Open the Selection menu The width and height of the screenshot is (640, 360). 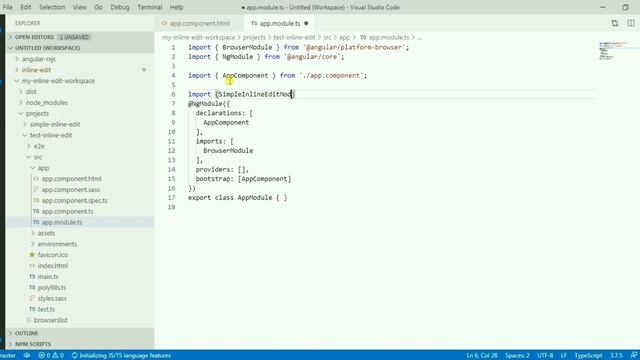(x=52, y=7)
